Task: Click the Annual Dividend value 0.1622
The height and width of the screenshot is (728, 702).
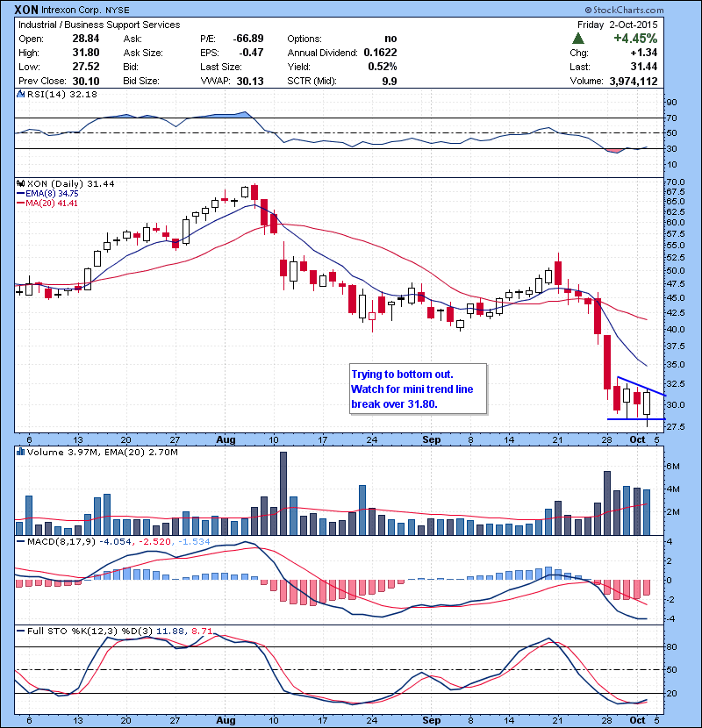Action: pyautogui.click(x=380, y=53)
